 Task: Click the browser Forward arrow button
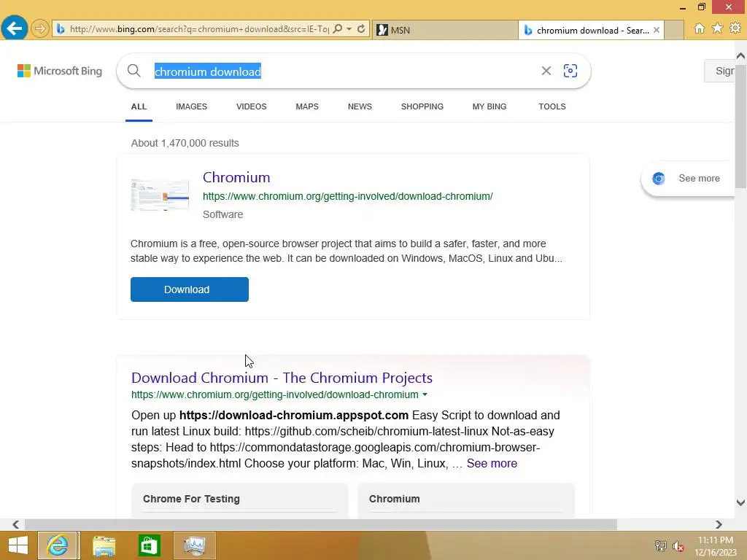pyautogui.click(x=40, y=28)
